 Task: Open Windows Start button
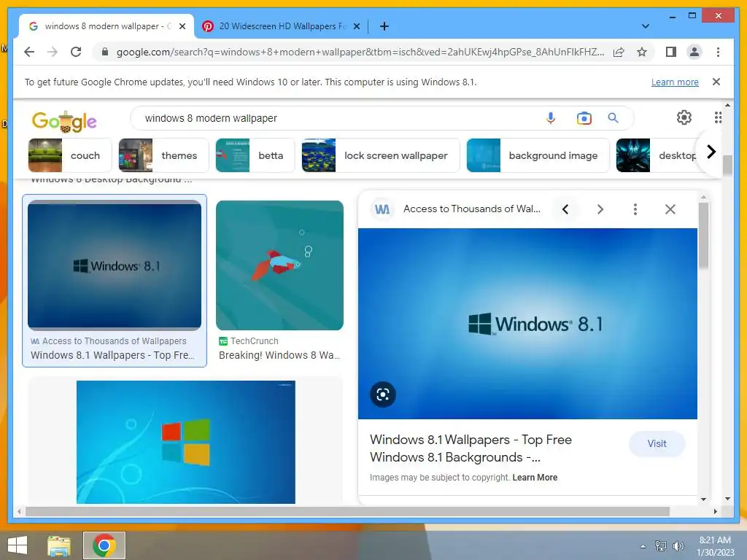pos(18,545)
